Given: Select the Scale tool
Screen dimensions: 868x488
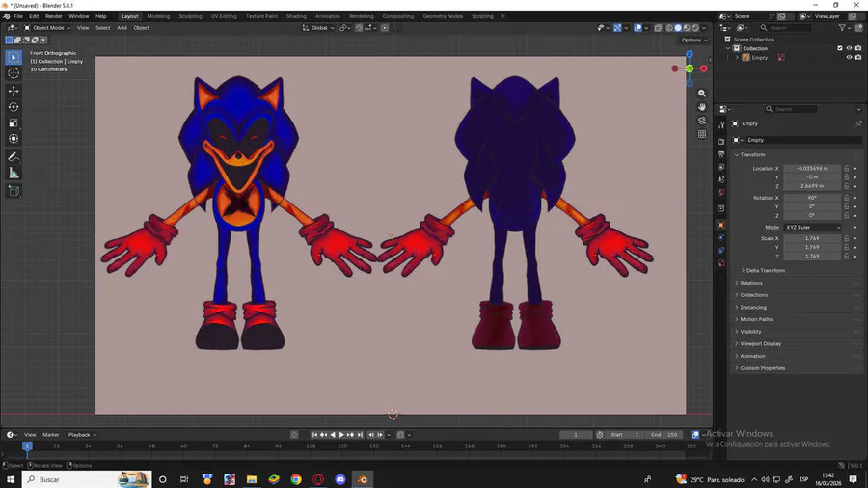Looking at the screenshot, I should point(14,122).
